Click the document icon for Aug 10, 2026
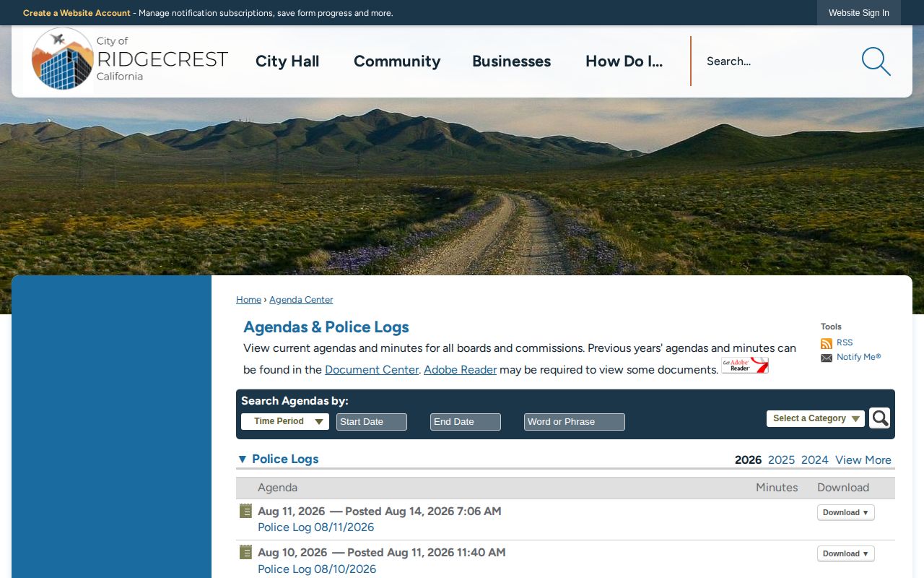Image resolution: width=924 pixels, height=578 pixels. [x=245, y=552]
